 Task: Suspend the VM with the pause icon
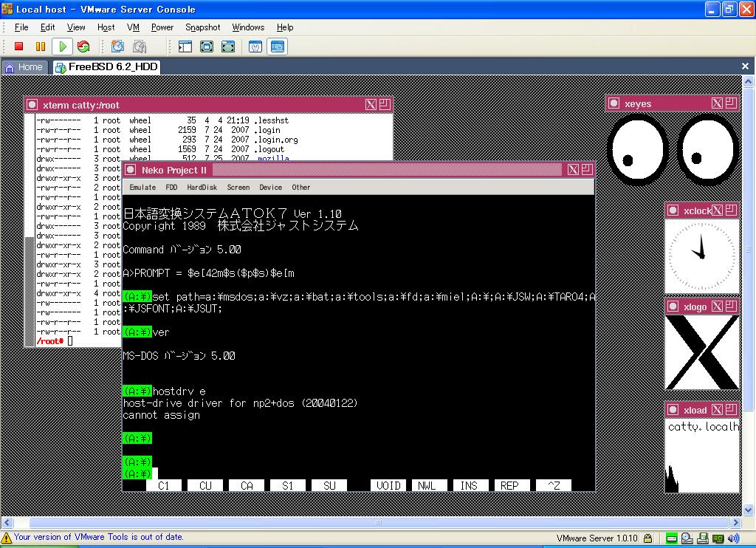tap(41, 47)
